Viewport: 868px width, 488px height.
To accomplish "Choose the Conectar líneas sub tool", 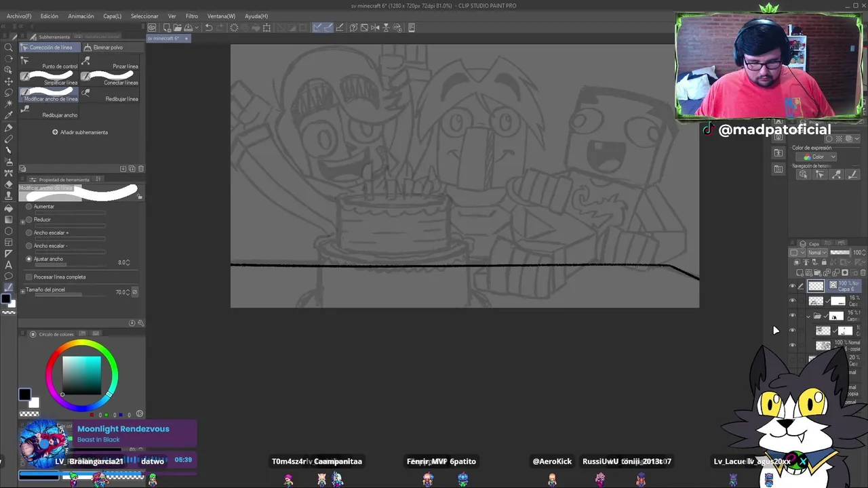I will click(109, 79).
